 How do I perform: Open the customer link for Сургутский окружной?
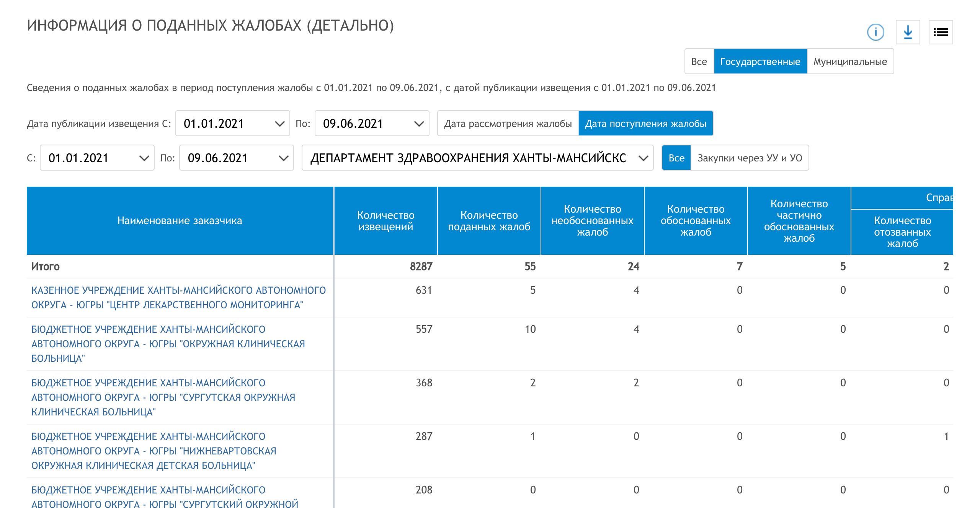tap(165, 497)
